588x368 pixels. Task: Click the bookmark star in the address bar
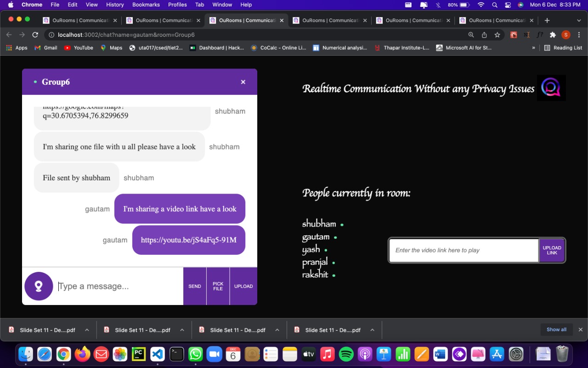497,34
